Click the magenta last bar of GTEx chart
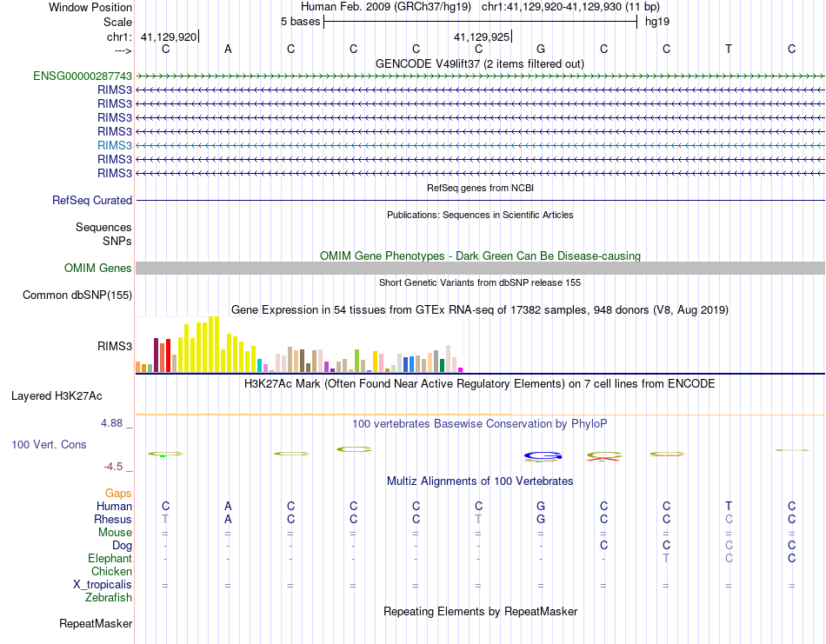Image resolution: width=826 pixels, height=644 pixels. click(461, 369)
